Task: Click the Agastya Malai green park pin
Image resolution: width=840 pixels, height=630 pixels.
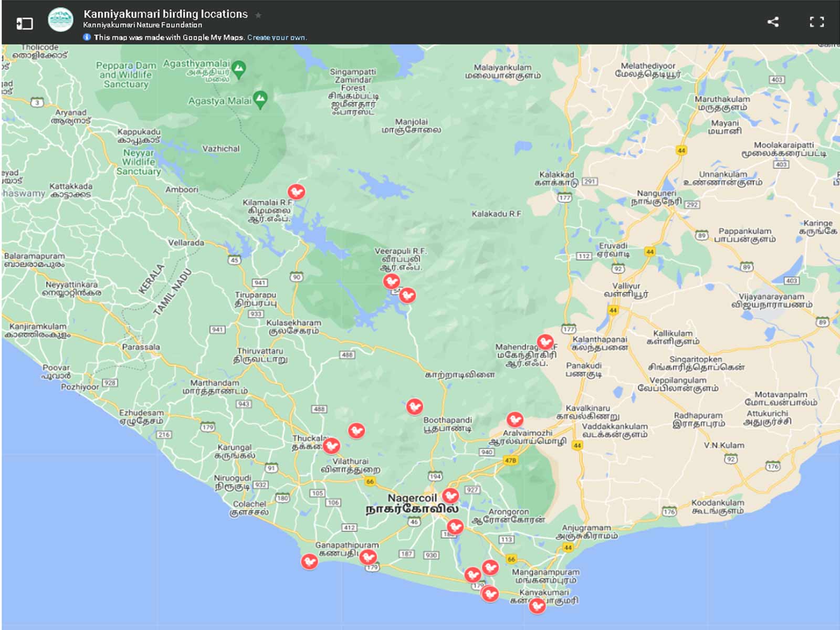Action: (x=260, y=99)
